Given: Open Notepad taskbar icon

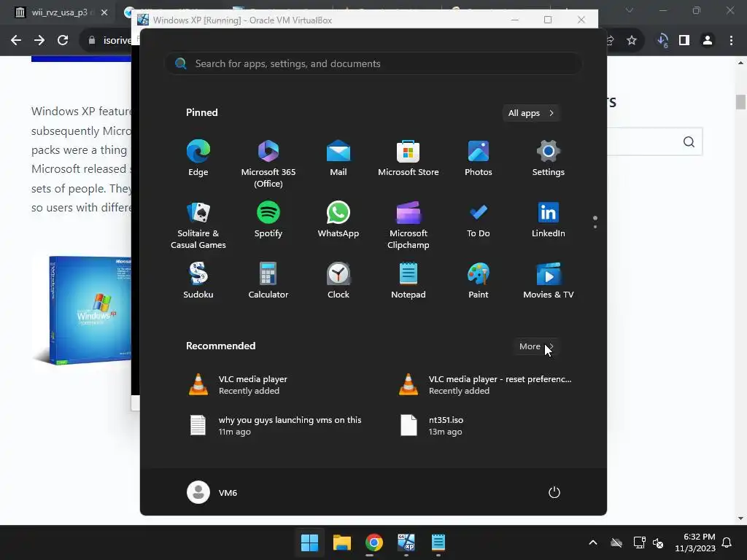Looking at the screenshot, I should coord(438,542).
